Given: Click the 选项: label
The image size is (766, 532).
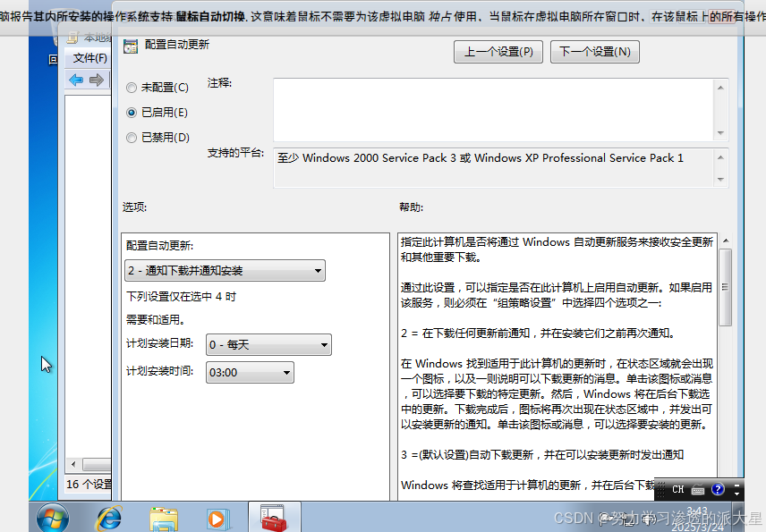Looking at the screenshot, I should pyautogui.click(x=134, y=207).
